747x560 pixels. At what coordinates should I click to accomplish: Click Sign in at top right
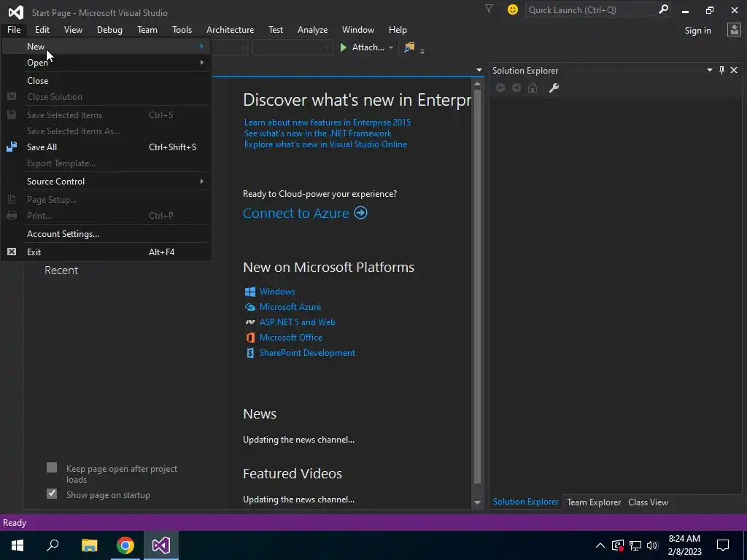click(697, 31)
